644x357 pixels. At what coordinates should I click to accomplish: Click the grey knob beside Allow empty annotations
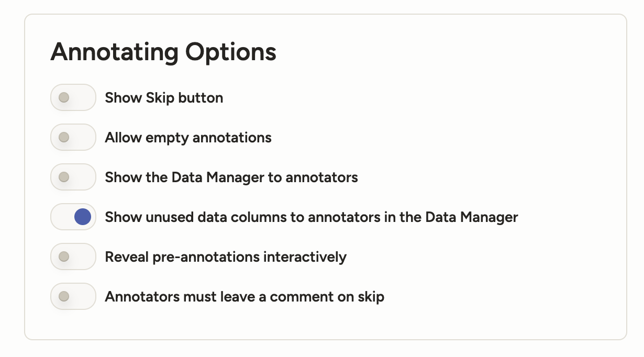[x=64, y=137]
